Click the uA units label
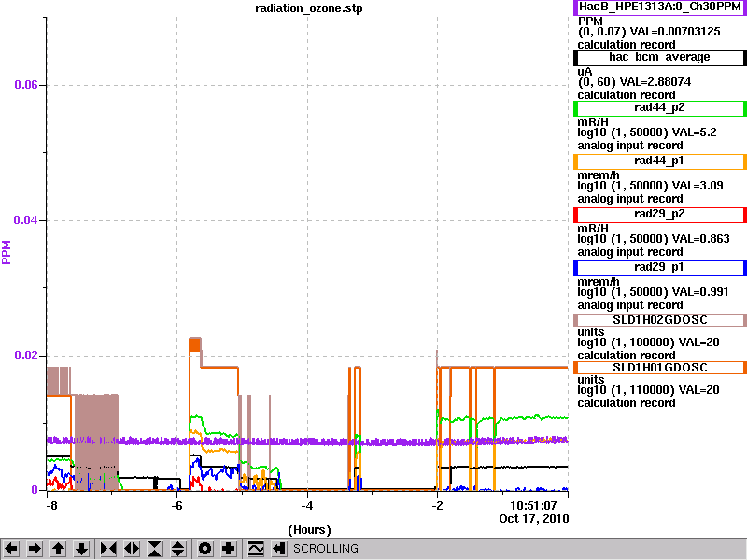Screen dimensions: 747x560 585,72
